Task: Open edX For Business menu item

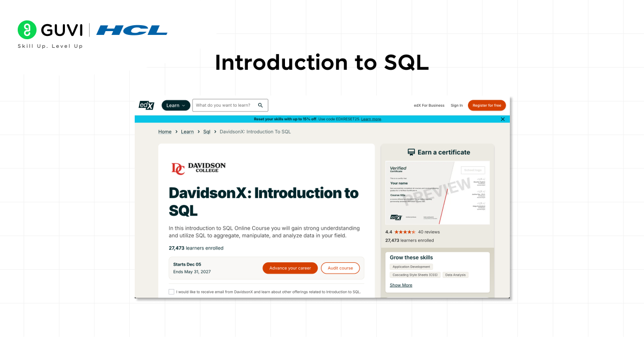Action: pyautogui.click(x=429, y=105)
